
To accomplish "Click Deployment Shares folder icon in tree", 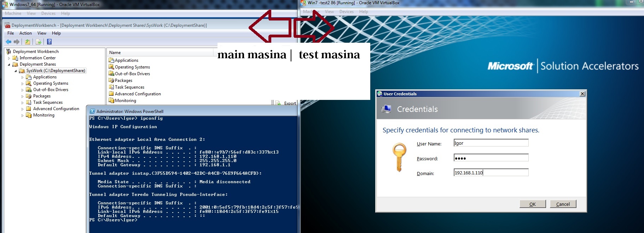I will (x=15, y=64).
